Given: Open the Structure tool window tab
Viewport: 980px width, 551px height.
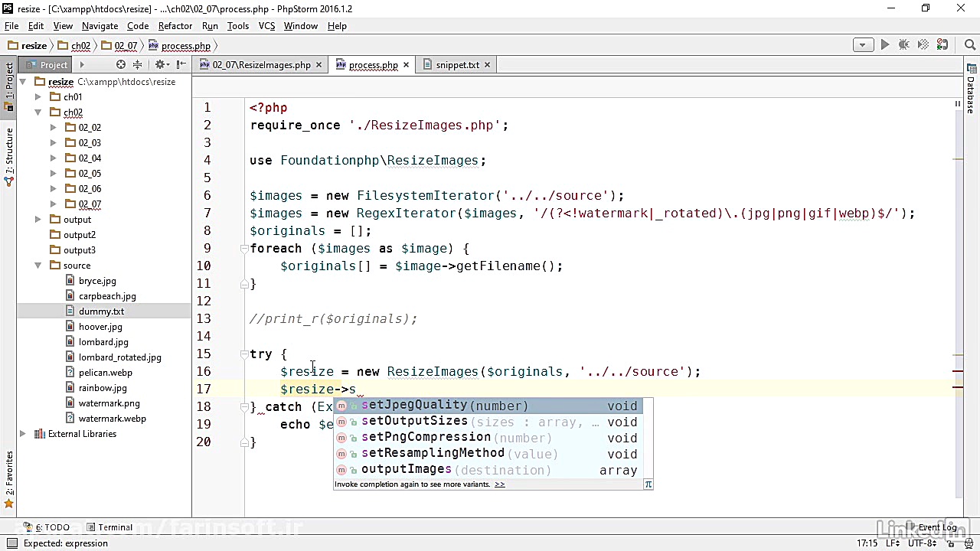Looking at the screenshot, I should [x=9, y=157].
